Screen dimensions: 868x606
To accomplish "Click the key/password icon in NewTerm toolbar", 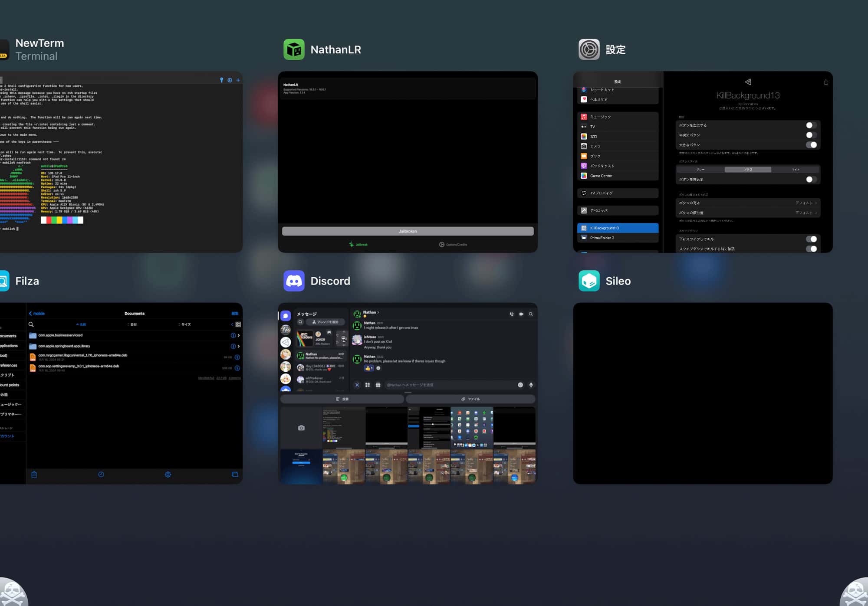I will [x=221, y=80].
